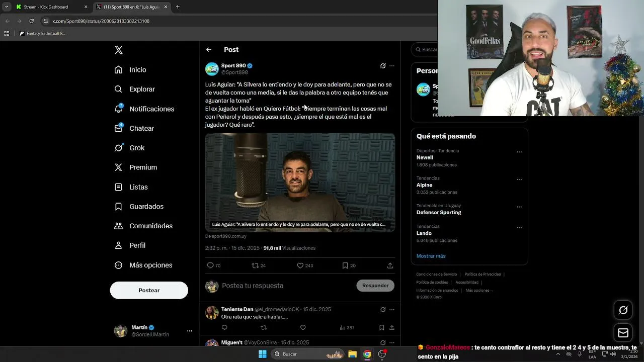644x362 pixels.
Task: Open floating messages envelope button
Action: click(x=623, y=333)
